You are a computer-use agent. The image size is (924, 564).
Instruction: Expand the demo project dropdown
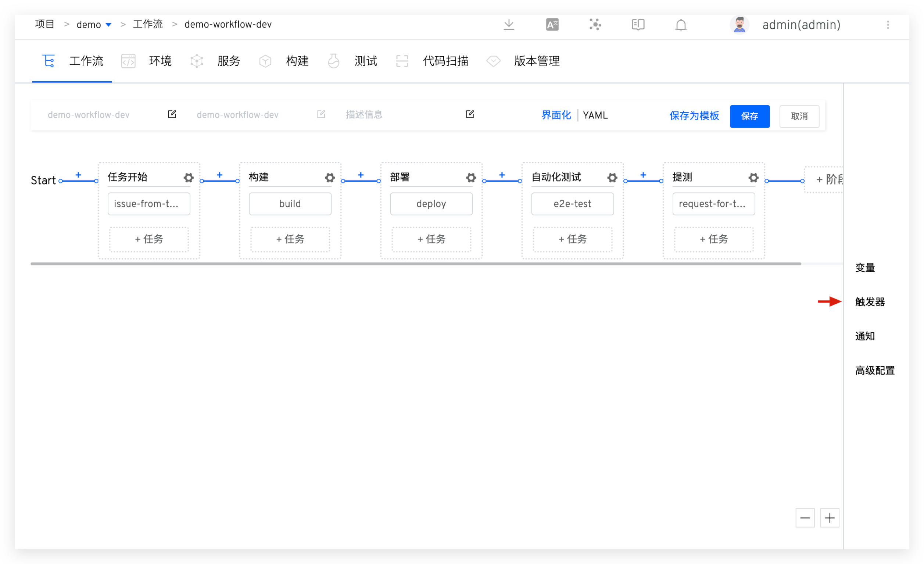click(108, 25)
